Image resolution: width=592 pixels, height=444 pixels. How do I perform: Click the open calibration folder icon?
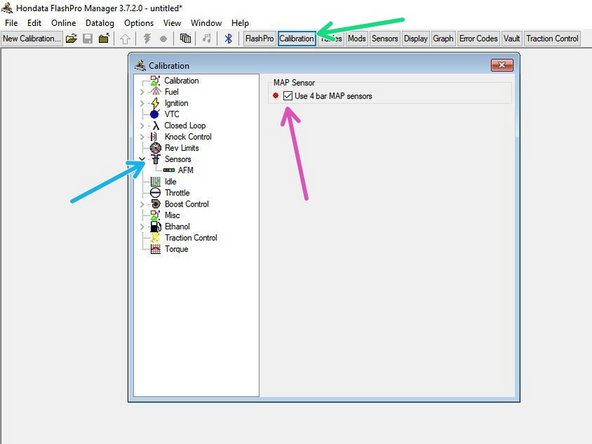[71, 39]
